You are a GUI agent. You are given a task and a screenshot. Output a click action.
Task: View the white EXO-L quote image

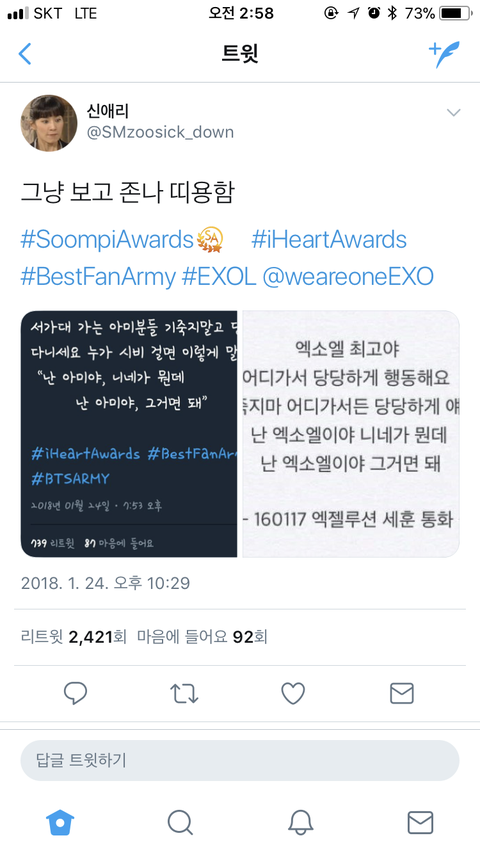click(x=350, y=434)
